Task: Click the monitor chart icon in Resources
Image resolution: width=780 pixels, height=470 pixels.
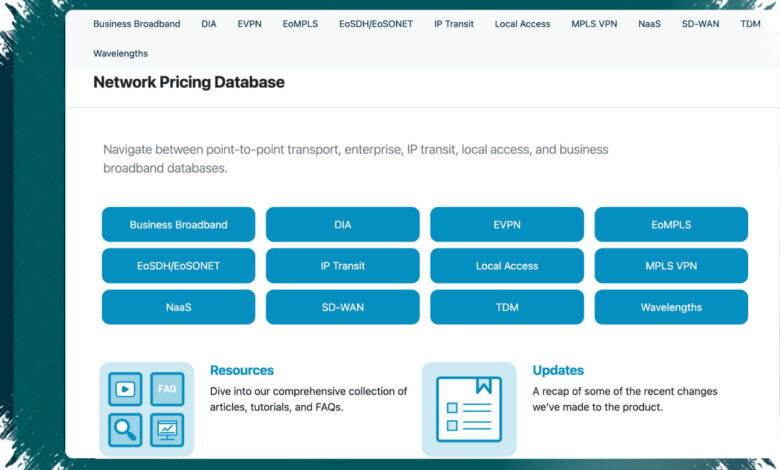Action: [167, 430]
